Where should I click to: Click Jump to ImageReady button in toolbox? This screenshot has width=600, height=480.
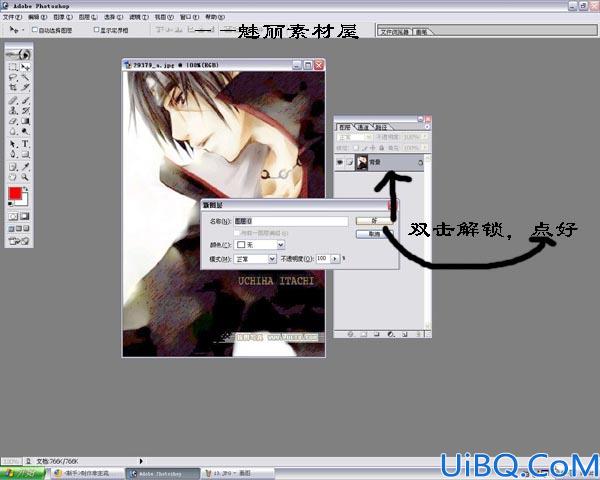tap(19, 241)
